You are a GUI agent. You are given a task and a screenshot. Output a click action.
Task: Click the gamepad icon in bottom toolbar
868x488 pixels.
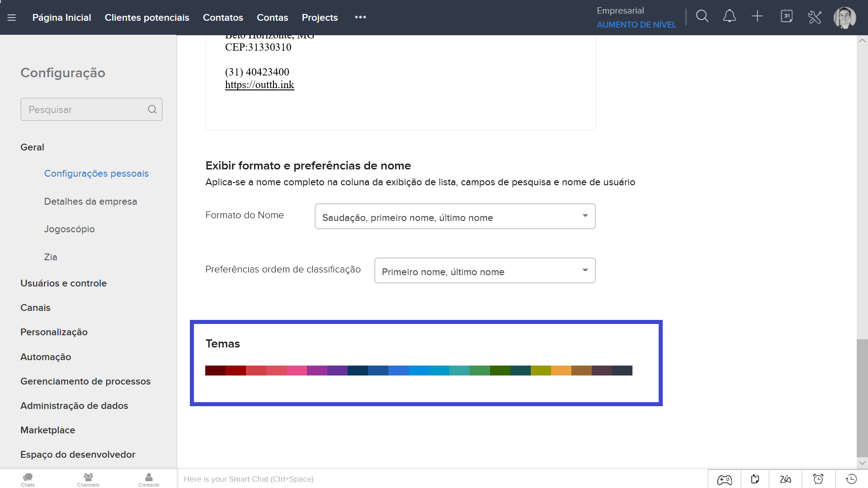[724, 479]
